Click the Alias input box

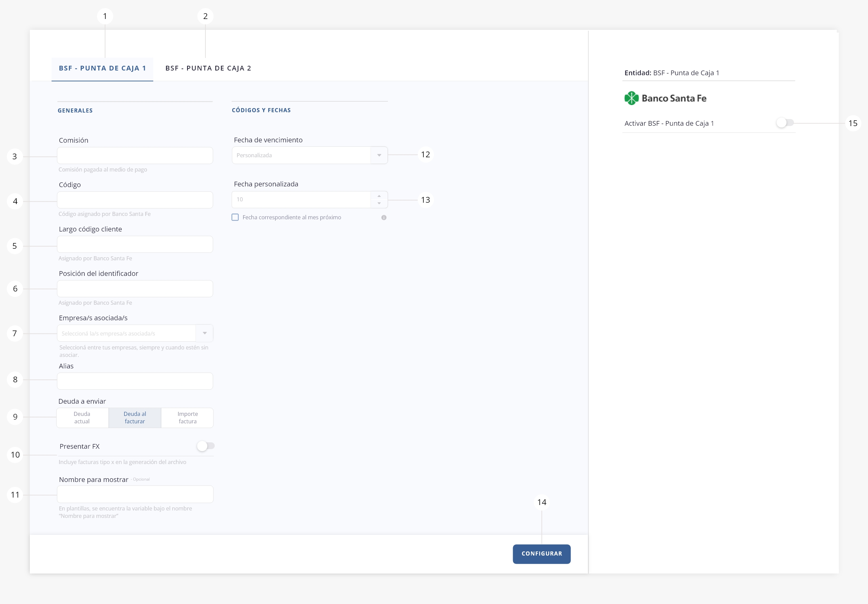[135, 381]
